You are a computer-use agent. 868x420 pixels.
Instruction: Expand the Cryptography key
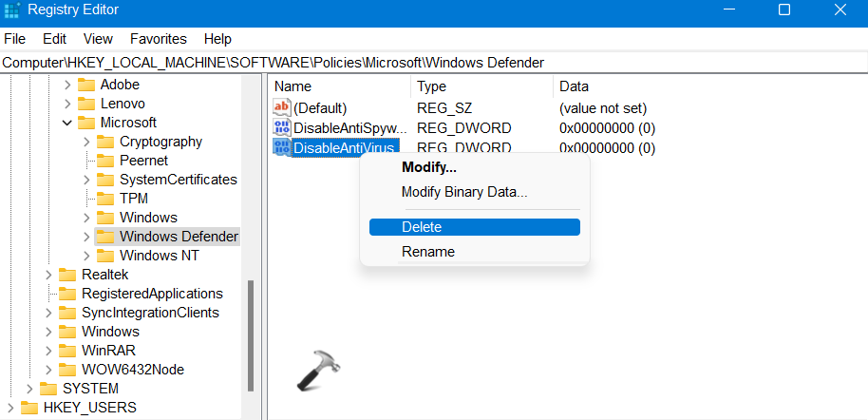click(86, 142)
